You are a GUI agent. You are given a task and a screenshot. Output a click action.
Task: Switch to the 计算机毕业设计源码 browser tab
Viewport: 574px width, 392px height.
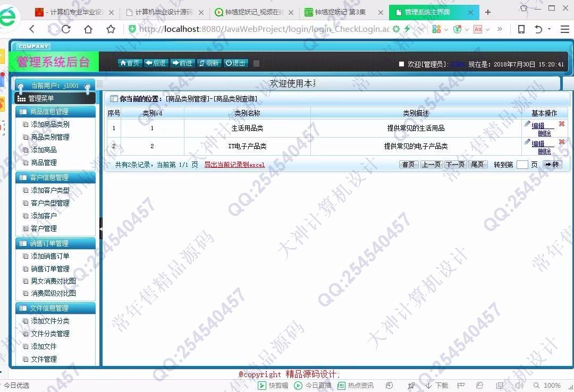(x=164, y=12)
